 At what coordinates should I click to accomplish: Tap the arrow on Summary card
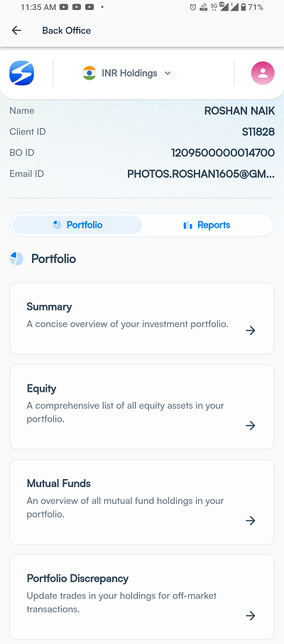click(251, 331)
